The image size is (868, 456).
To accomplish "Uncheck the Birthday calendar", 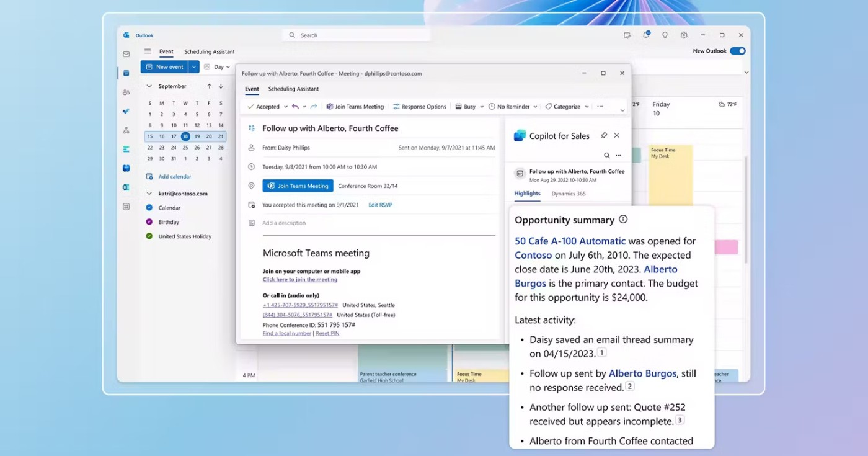I will [x=149, y=222].
